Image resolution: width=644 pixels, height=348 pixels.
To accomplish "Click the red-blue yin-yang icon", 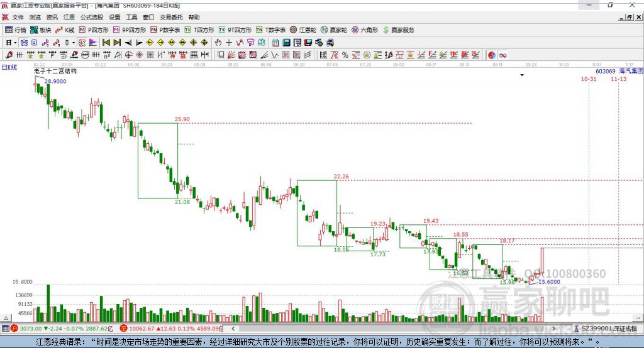I will coord(492,55).
